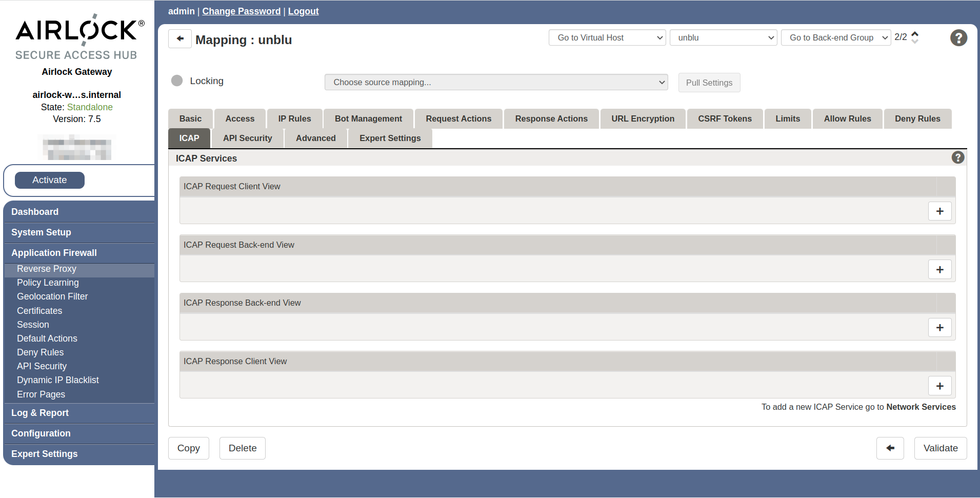Add an ICAP Request Client View service
The image size is (980, 498).
pyautogui.click(x=939, y=211)
